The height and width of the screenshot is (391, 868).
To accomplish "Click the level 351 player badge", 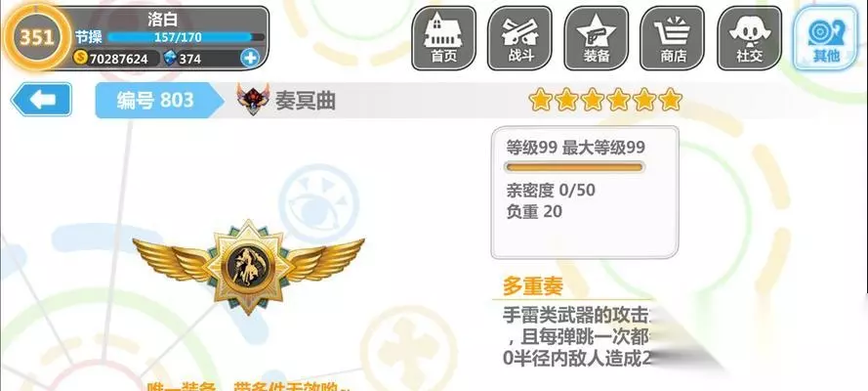I will [36, 37].
